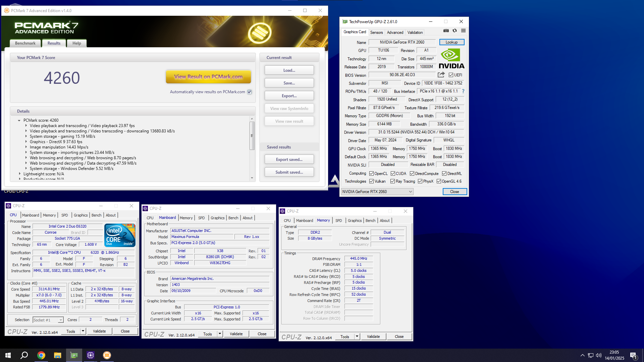Click Submit saved... button
644x362 pixels.
[x=289, y=172]
